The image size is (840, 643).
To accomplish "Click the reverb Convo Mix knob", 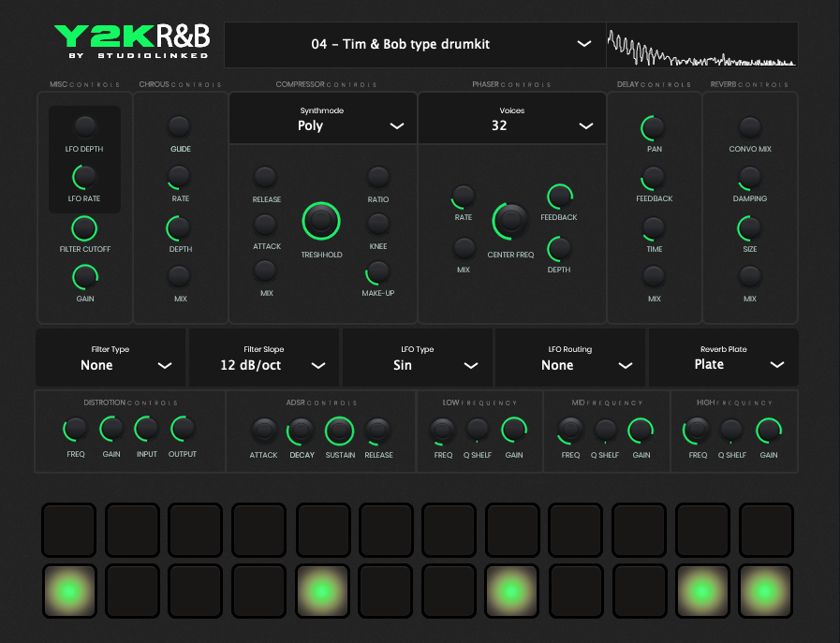I will click(x=749, y=126).
